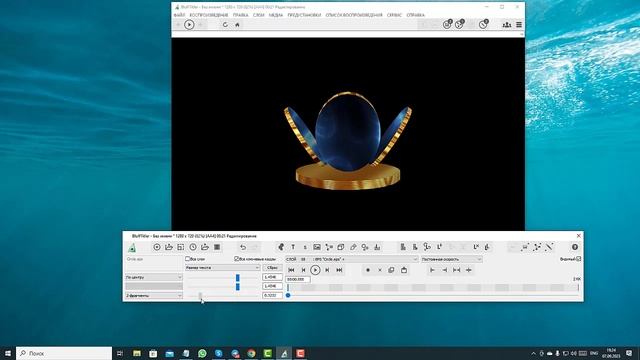This screenshot has width=640, height=360.
Task: Expand the layer selection dropdown
Action: (x=352, y=259)
